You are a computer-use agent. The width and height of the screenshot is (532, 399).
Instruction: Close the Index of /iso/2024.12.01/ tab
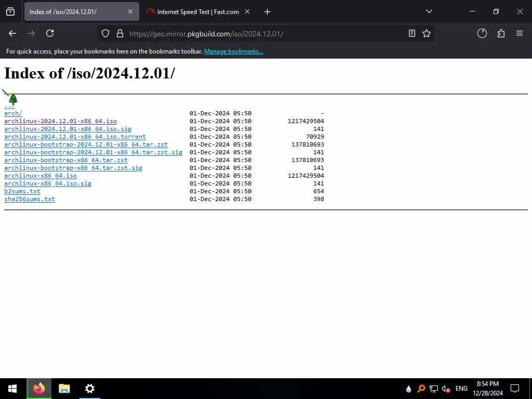tap(130, 11)
